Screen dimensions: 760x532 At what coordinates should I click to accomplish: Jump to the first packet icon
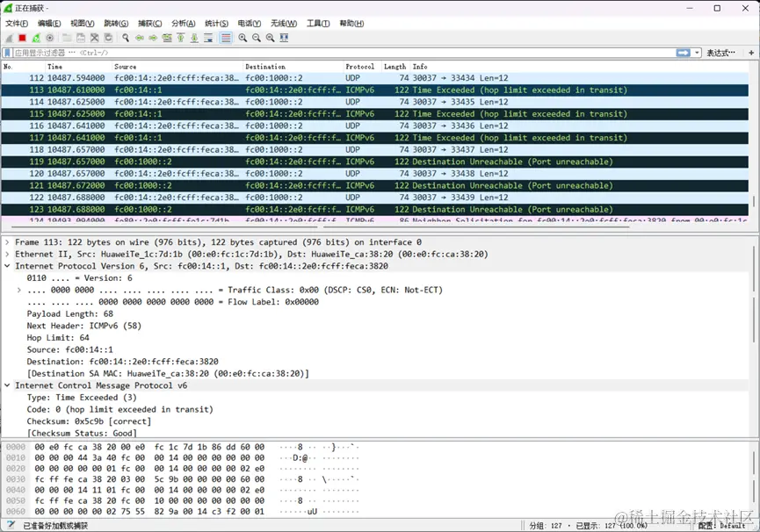181,38
